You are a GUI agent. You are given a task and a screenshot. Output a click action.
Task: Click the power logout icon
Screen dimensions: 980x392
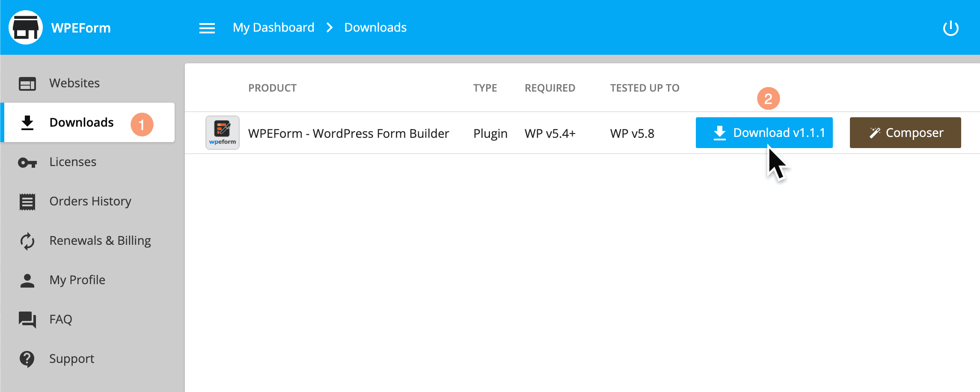[x=951, y=28]
